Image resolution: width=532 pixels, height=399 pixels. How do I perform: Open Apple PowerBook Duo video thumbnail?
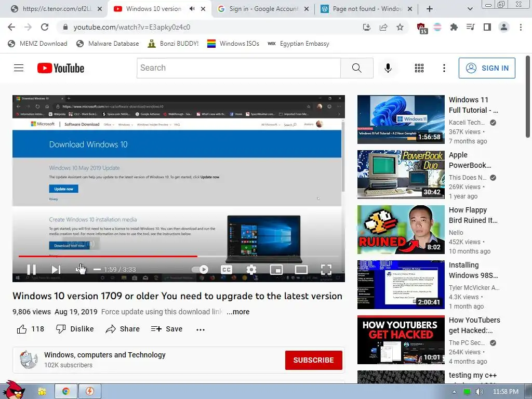[x=401, y=175]
